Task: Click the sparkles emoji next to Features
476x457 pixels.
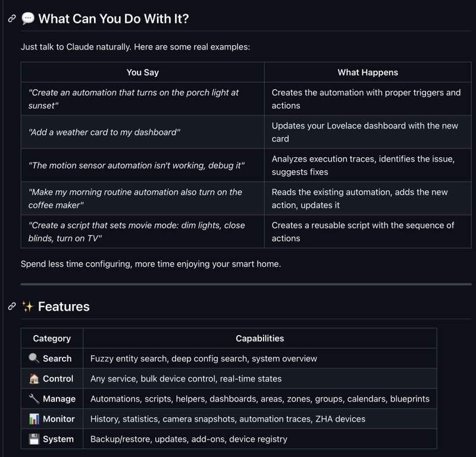Action: [x=28, y=306]
